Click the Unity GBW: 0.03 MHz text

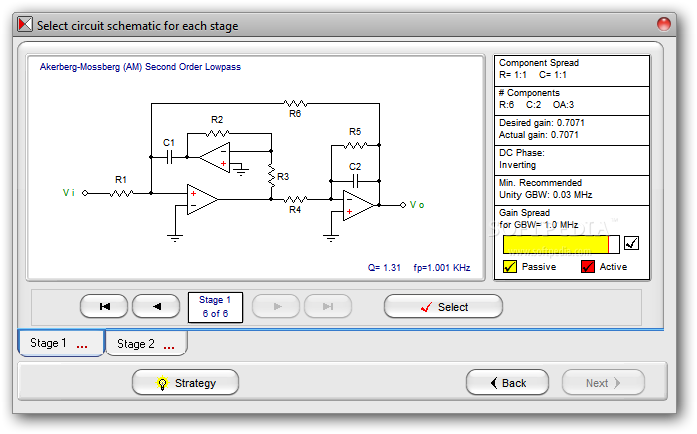coord(545,195)
